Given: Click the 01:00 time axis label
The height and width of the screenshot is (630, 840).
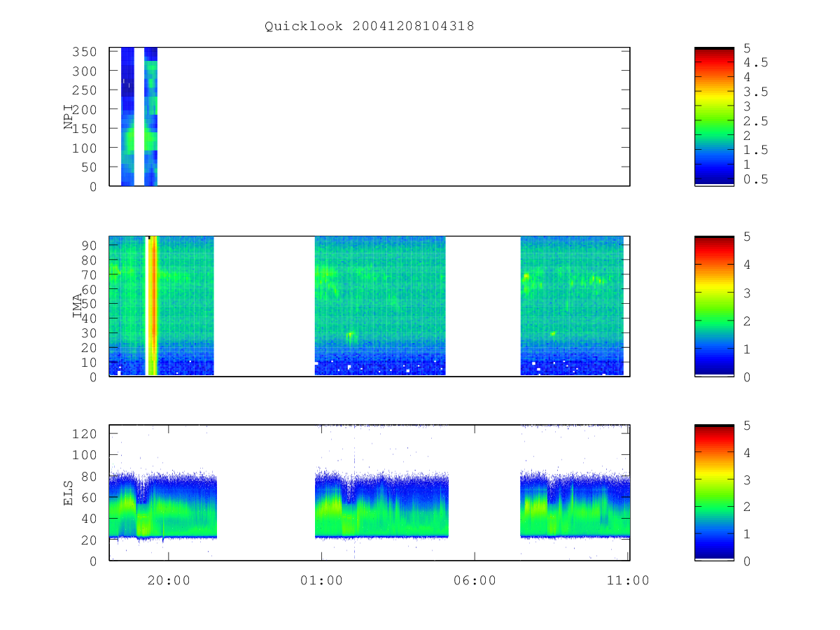Looking at the screenshot, I should (321, 580).
